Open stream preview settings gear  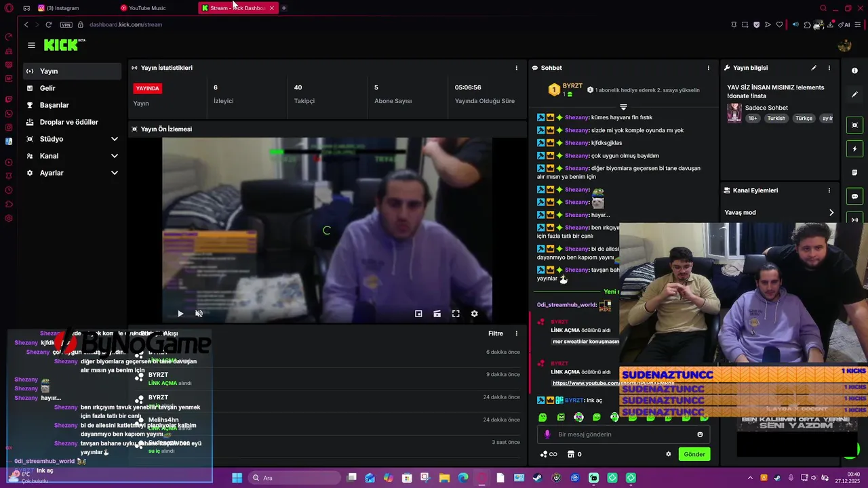[x=474, y=314]
